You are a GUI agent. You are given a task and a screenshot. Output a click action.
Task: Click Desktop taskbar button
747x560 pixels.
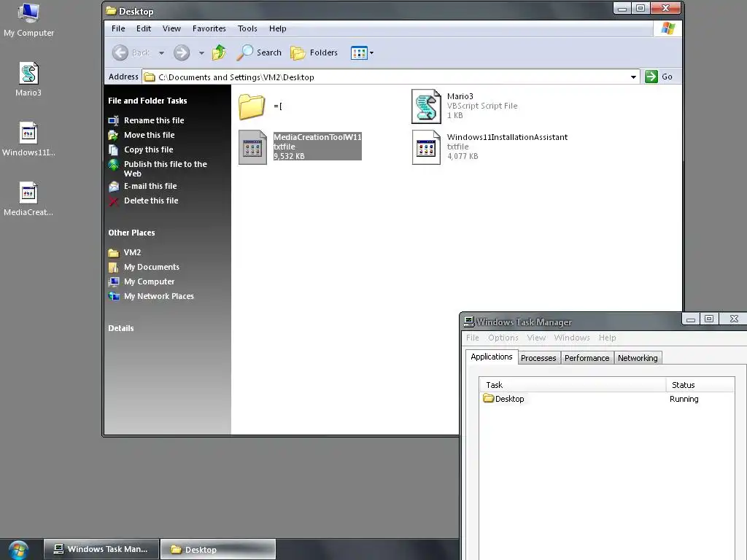218,550
